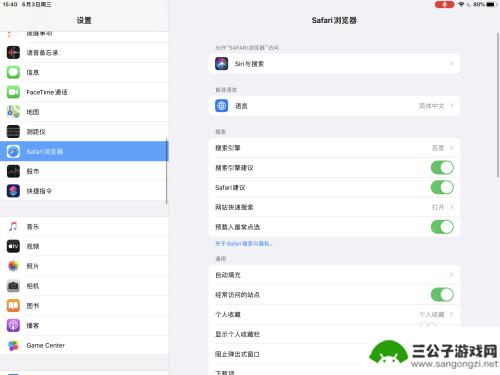Click the 设置 sidebar title
The height and width of the screenshot is (375, 500).
pos(84,20)
